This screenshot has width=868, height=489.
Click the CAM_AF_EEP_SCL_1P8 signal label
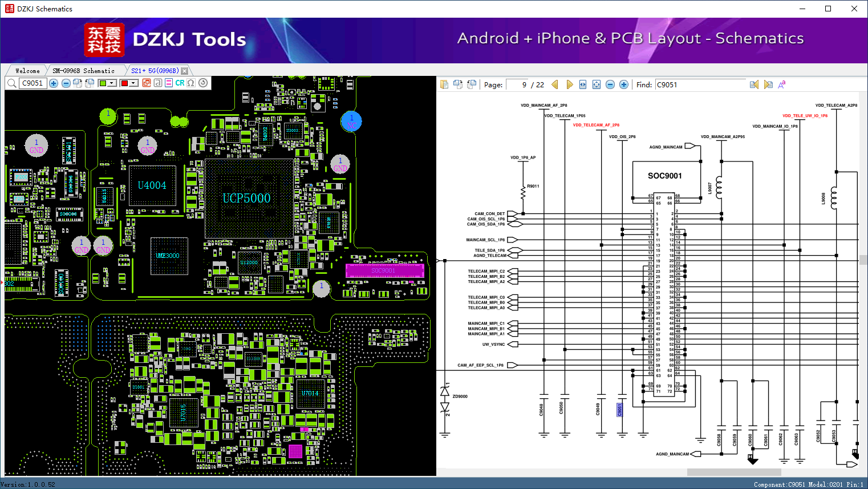click(x=481, y=365)
